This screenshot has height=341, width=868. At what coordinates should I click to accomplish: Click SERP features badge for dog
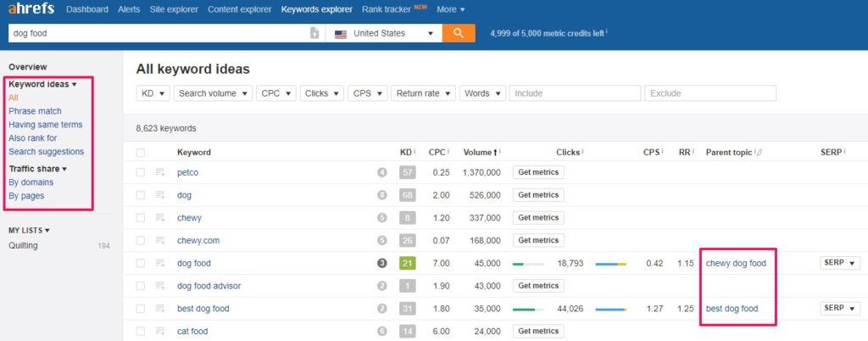coord(382,195)
